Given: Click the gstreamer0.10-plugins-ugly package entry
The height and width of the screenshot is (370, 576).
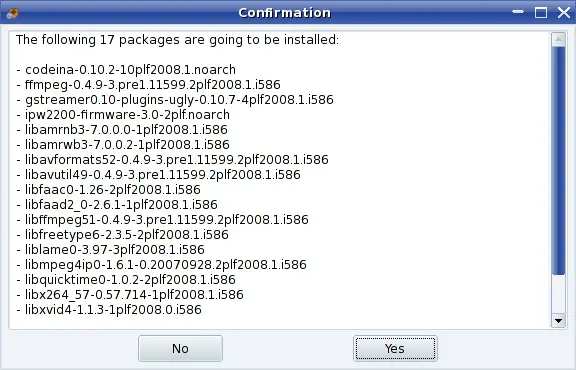Looking at the screenshot, I should click(175, 100).
